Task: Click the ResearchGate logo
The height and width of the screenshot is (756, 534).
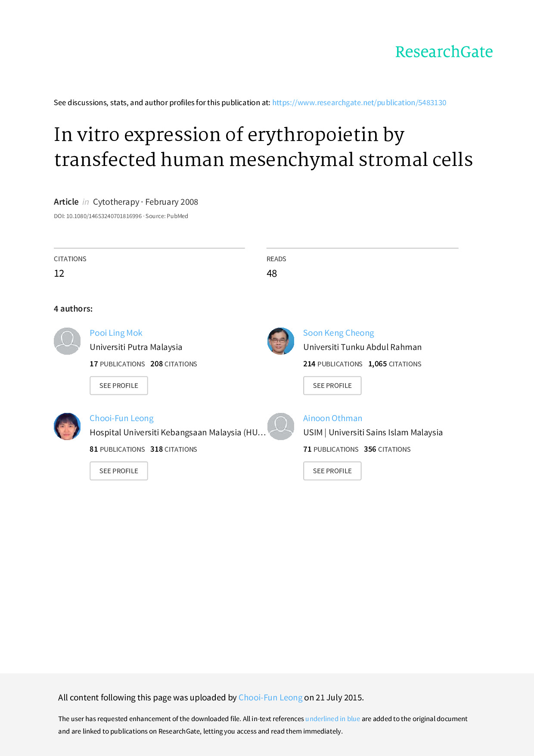Action: pyautogui.click(x=444, y=52)
